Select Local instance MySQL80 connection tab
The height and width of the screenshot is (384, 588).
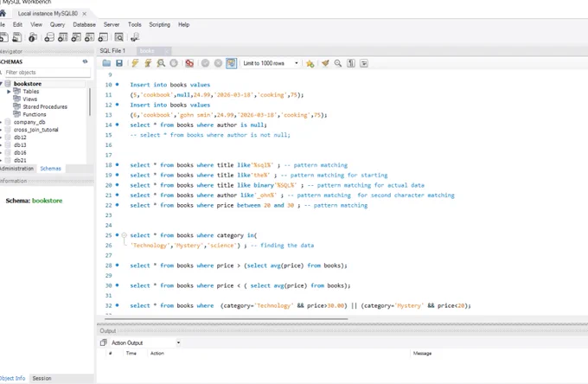48,14
